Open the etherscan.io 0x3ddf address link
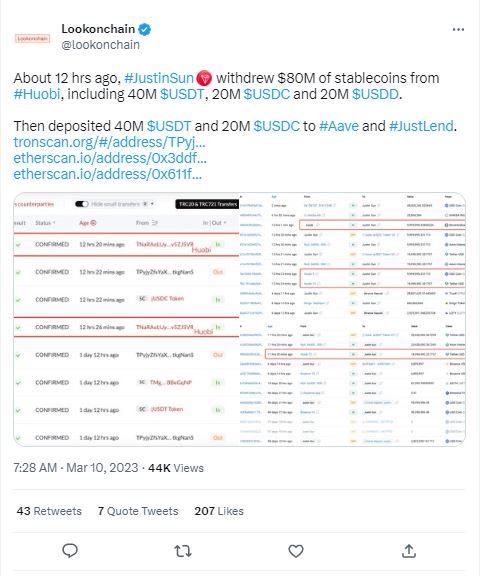Screen dimensions: 488x576 point(110,158)
